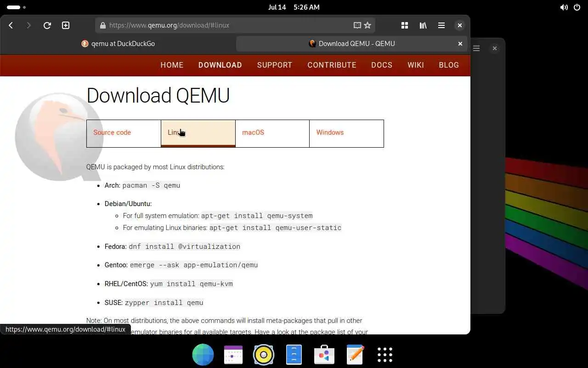Open BLOG in the site navigation
The width and height of the screenshot is (588, 368).
click(449, 65)
